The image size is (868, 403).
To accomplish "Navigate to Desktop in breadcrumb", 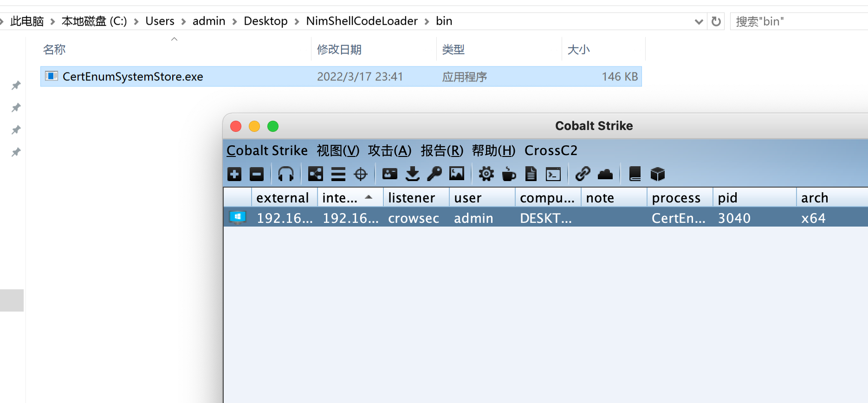I will [266, 21].
